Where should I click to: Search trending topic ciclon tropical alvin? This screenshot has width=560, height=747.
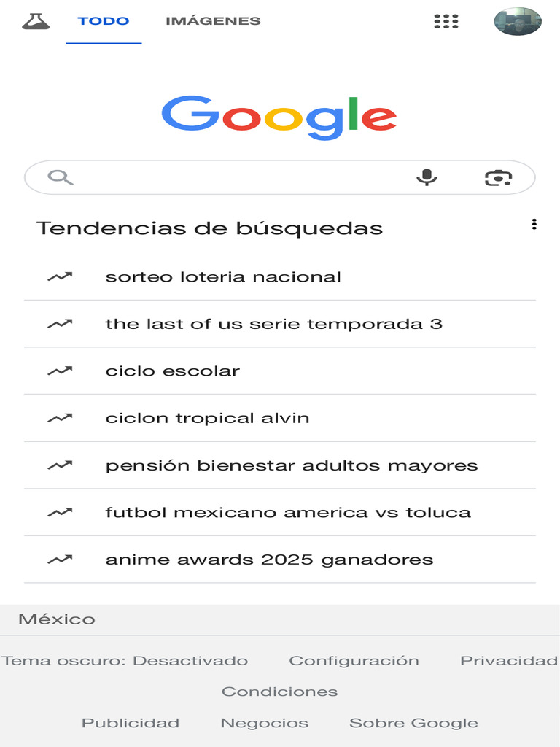click(x=207, y=418)
